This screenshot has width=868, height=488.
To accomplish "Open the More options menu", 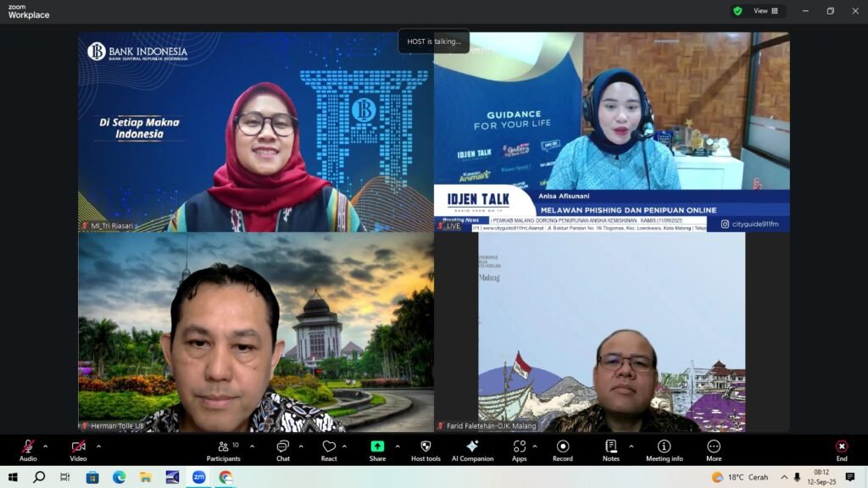I will click(x=714, y=451).
